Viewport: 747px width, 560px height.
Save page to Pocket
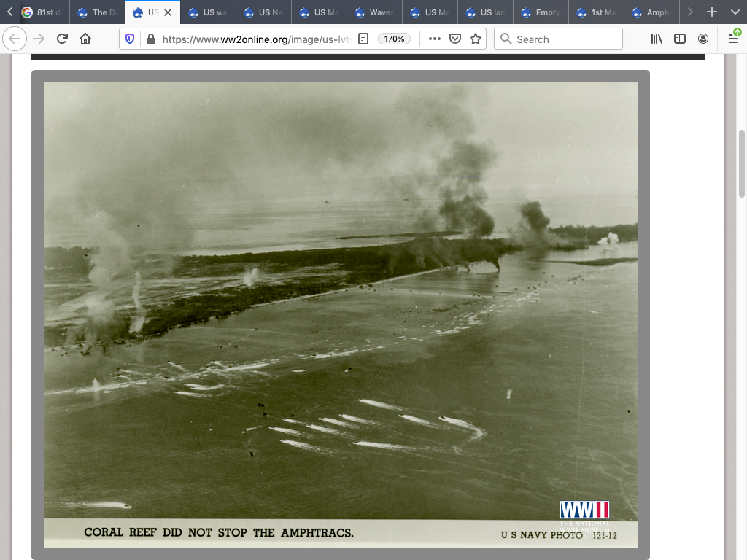(455, 39)
